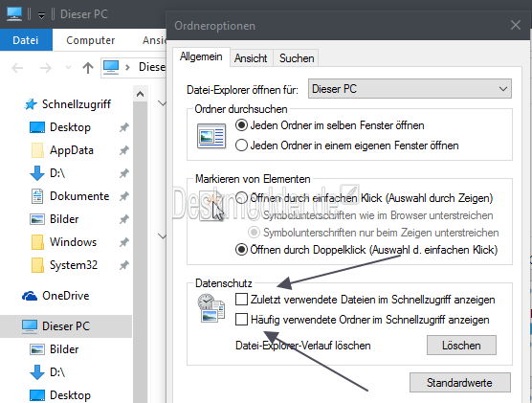Select Öffnen durch einfachen Klick option
532x403 pixels.
(241, 197)
